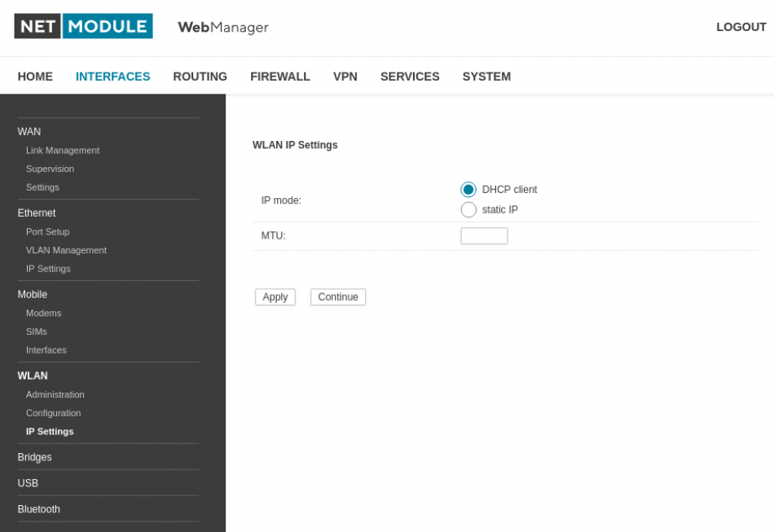Click the WebManager title text

click(223, 27)
